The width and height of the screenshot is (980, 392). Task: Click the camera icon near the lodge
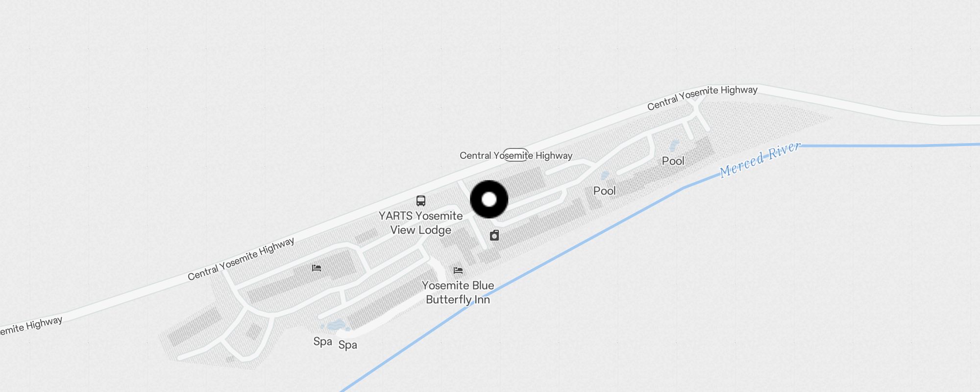tap(494, 236)
